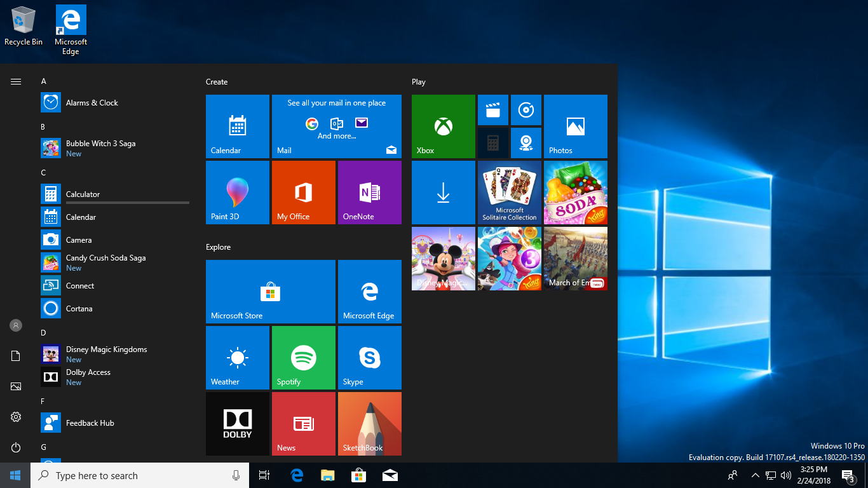This screenshot has height=488, width=868.
Task: Open Bubble Witch 3 Saga in app list
Action: [x=115, y=149]
